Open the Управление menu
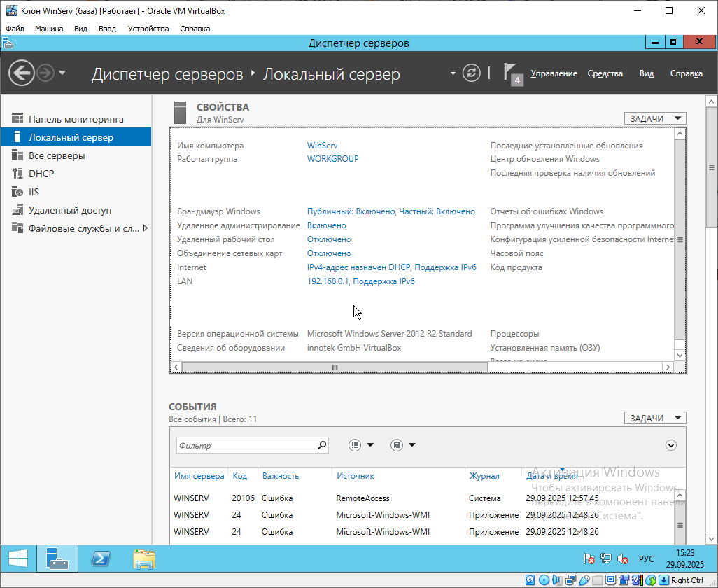Image resolution: width=718 pixels, height=588 pixels. point(554,73)
